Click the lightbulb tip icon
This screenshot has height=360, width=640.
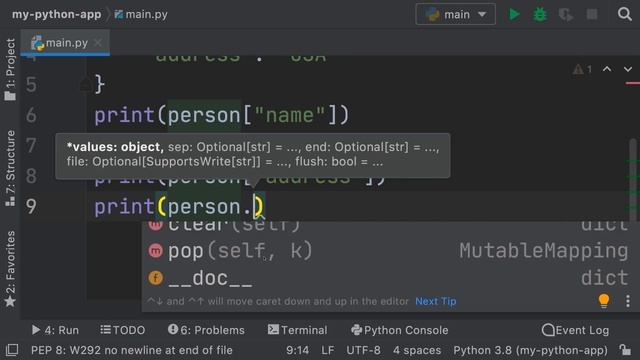604,301
